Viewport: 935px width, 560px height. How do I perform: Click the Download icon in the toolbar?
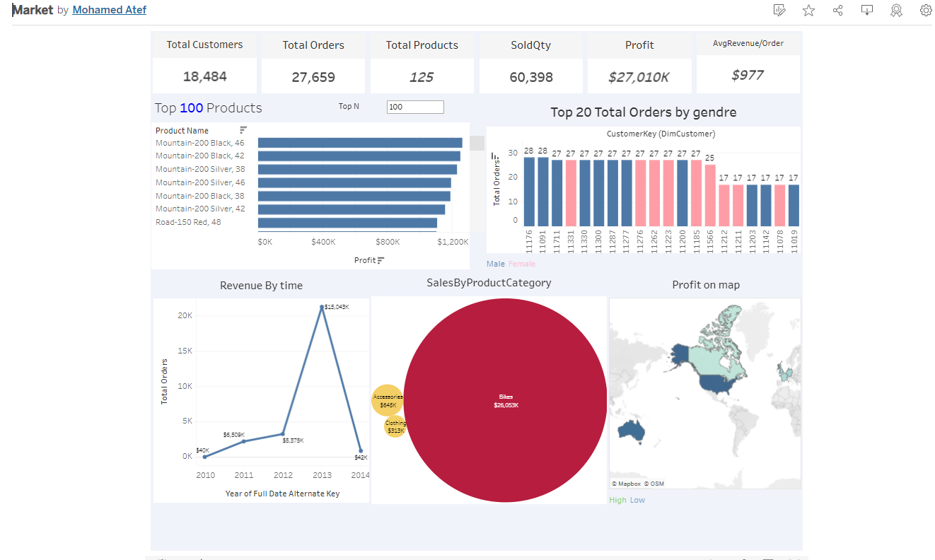(x=867, y=11)
